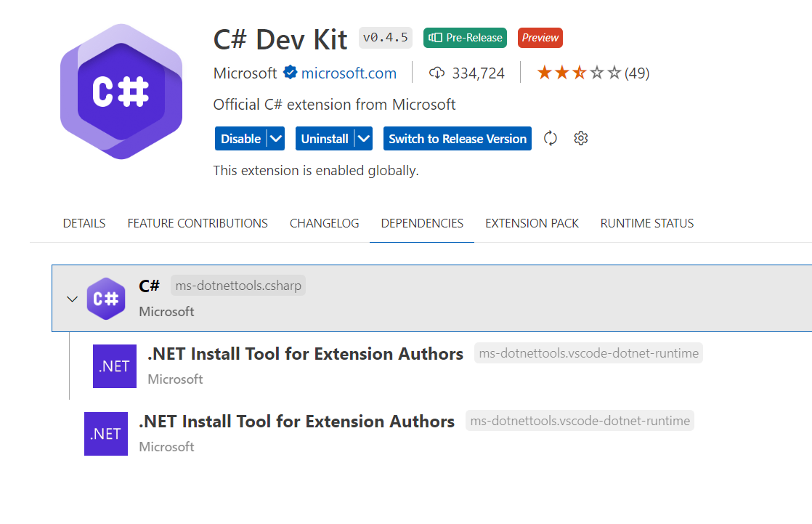
Task: Click the first .NET Install Tool icon
Action: [x=114, y=366]
